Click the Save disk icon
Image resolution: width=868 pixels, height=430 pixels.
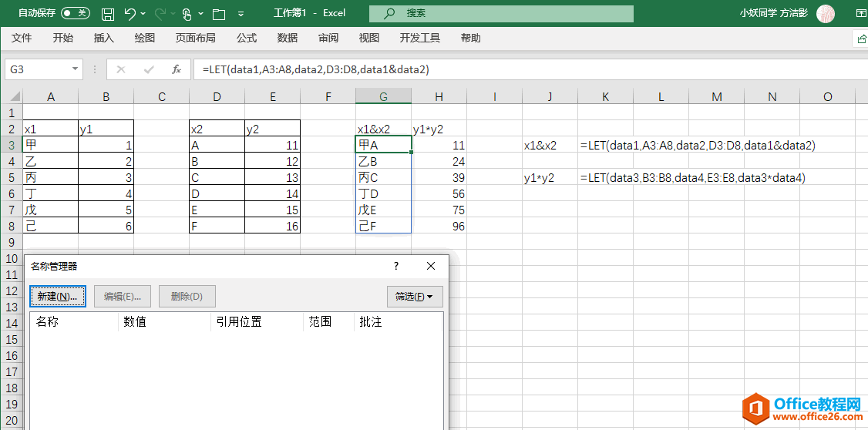(x=109, y=14)
